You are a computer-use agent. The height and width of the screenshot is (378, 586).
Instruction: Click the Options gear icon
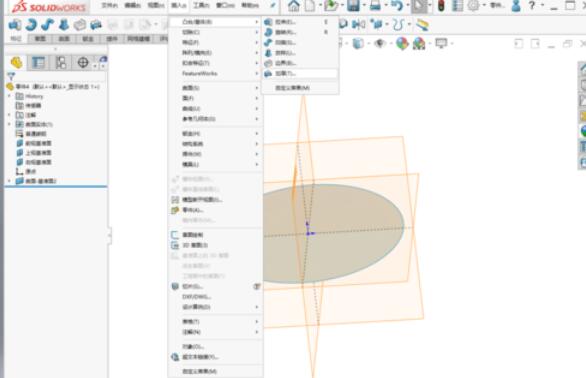coord(474,6)
